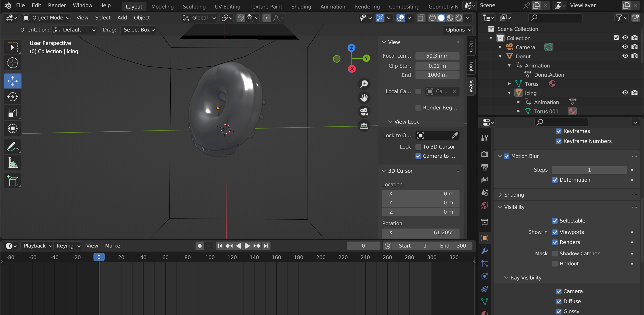Select the Select Box tool
The image size is (644, 315).
point(13,47)
